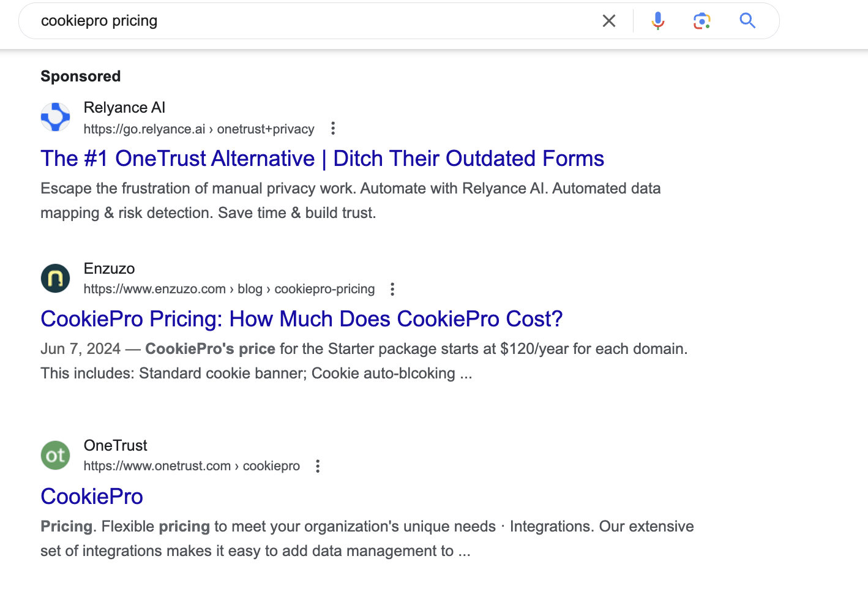The image size is (868, 605).
Task: Open Google Lens image search
Action: click(x=702, y=20)
